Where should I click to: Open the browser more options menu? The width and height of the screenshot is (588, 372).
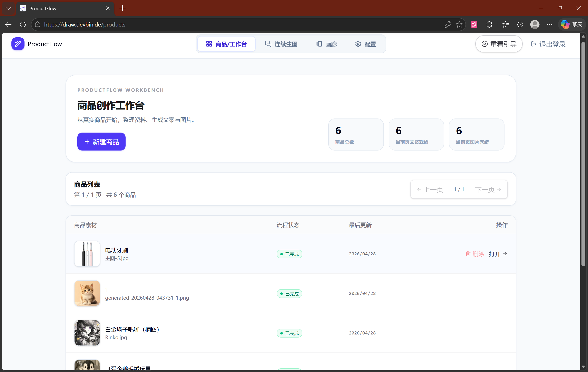(x=549, y=24)
